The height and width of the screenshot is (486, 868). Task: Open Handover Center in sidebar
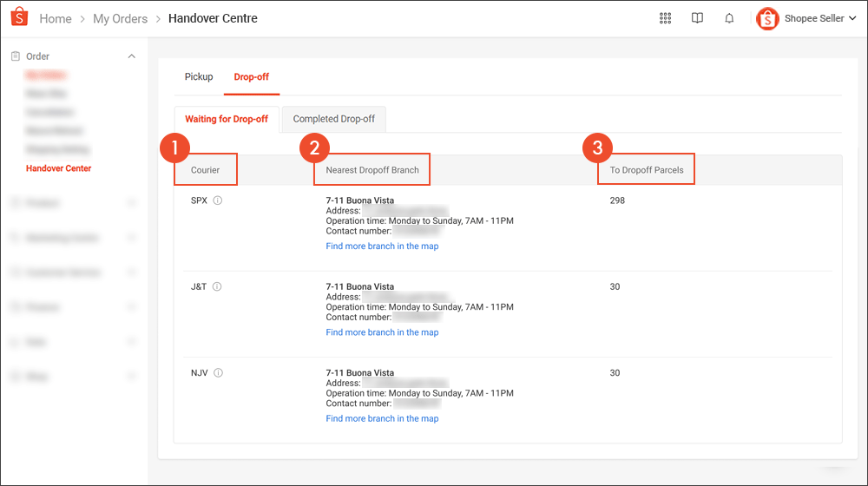(x=59, y=168)
